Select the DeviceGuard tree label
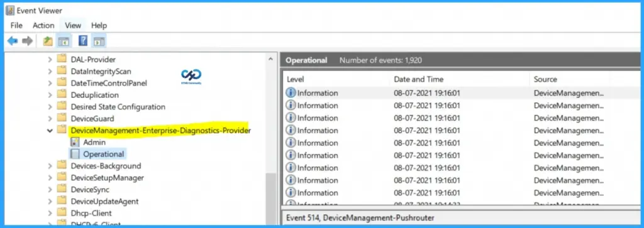The height and width of the screenshot is (228, 644). [92, 119]
